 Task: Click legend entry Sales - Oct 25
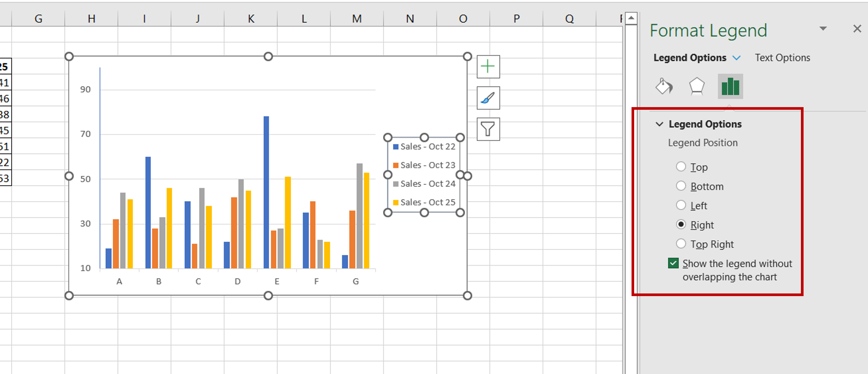[424, 202]
